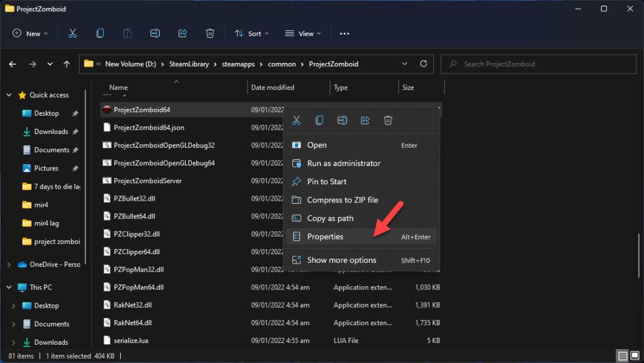Open the View layout dropdown
Image resolution: width=644 pixels, height=363 pixels.
pos(303,34)
